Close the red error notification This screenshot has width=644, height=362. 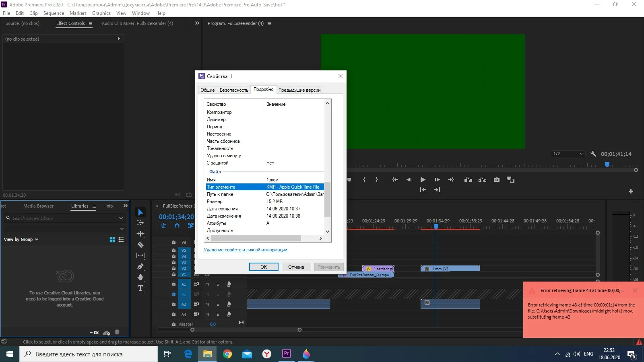[635, 290]
